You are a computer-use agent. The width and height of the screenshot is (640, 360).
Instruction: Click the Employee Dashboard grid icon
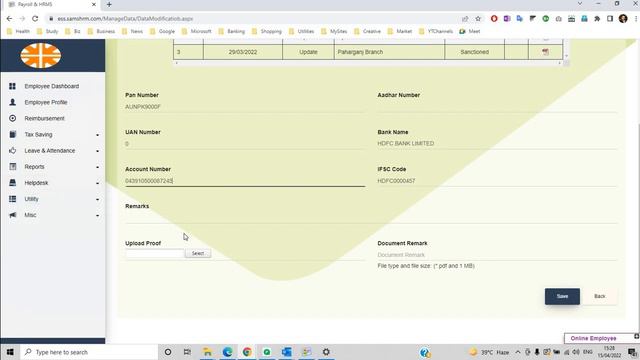(13, 86)
